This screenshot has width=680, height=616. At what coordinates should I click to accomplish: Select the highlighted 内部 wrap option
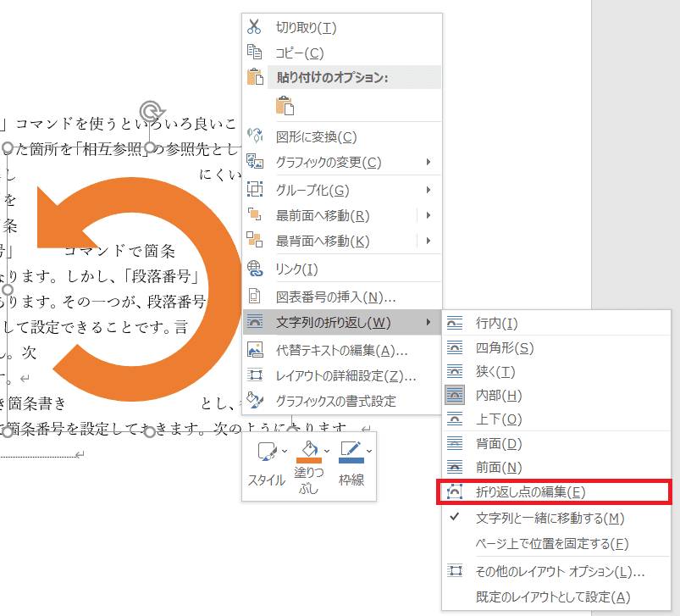coord(498,395)
